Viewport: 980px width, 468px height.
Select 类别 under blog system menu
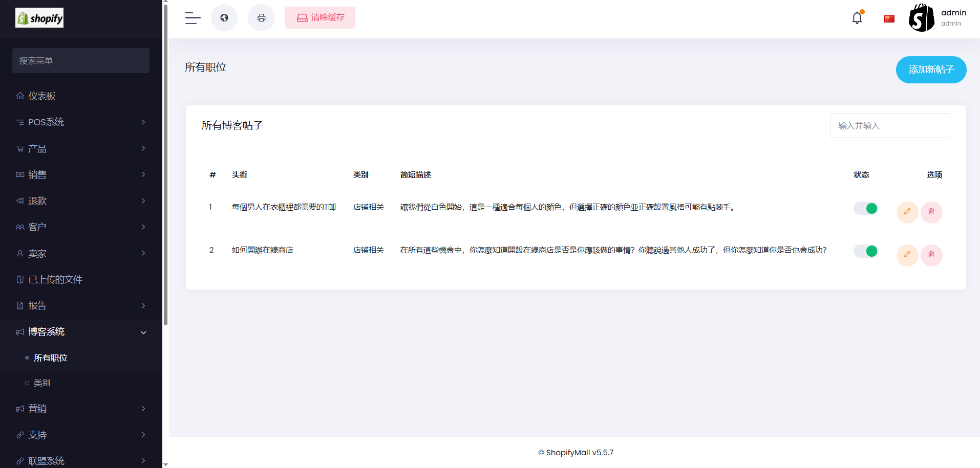pyautogui.click(x=42, y=383)
